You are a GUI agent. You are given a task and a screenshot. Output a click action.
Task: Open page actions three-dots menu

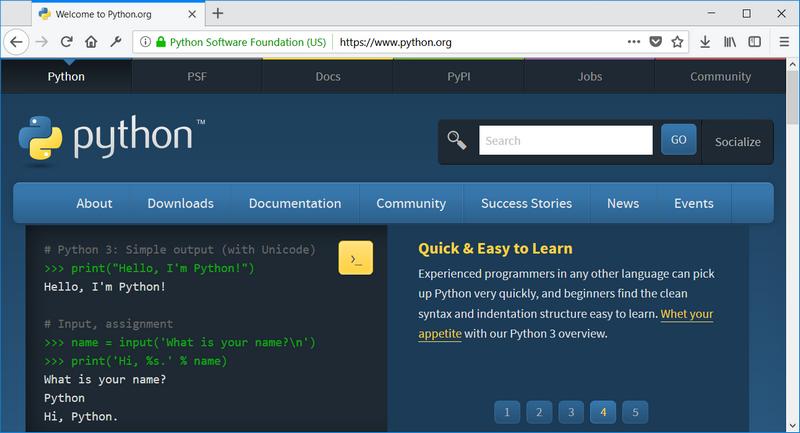tap(634, 42)
